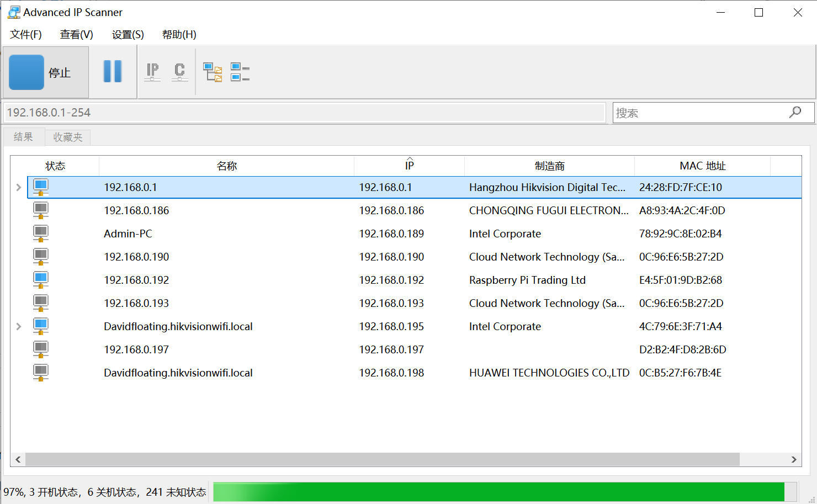817x504 pixels.
Task: Click the computer icon for 192.168.0.192
Action: pos(41,280)
